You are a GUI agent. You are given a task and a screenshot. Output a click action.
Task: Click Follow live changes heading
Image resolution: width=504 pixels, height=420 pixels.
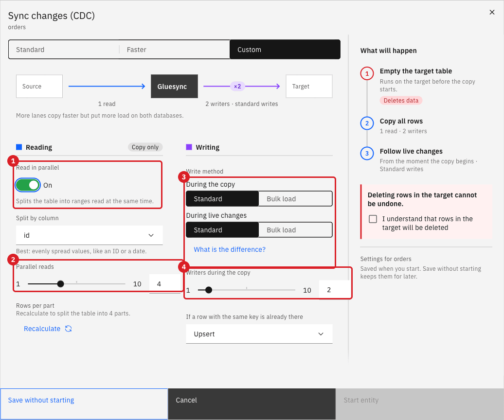click(x=411, y=151)
